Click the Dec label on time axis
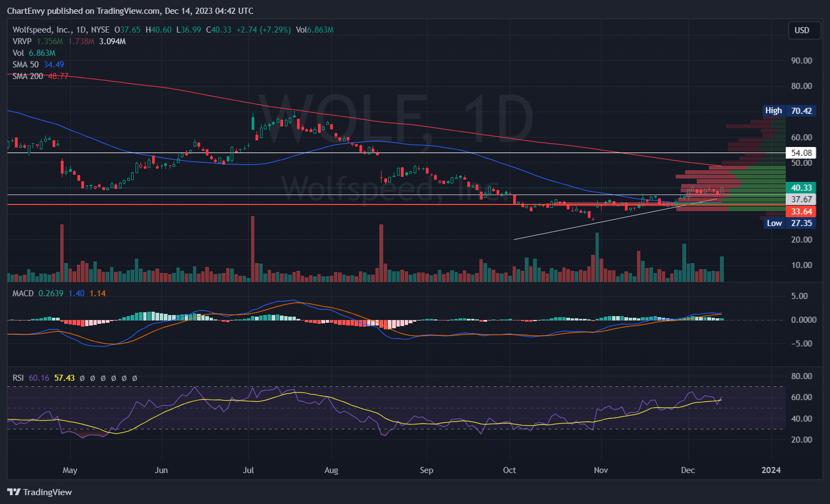This screenshot has width=830, height=504. click(687, 470)
